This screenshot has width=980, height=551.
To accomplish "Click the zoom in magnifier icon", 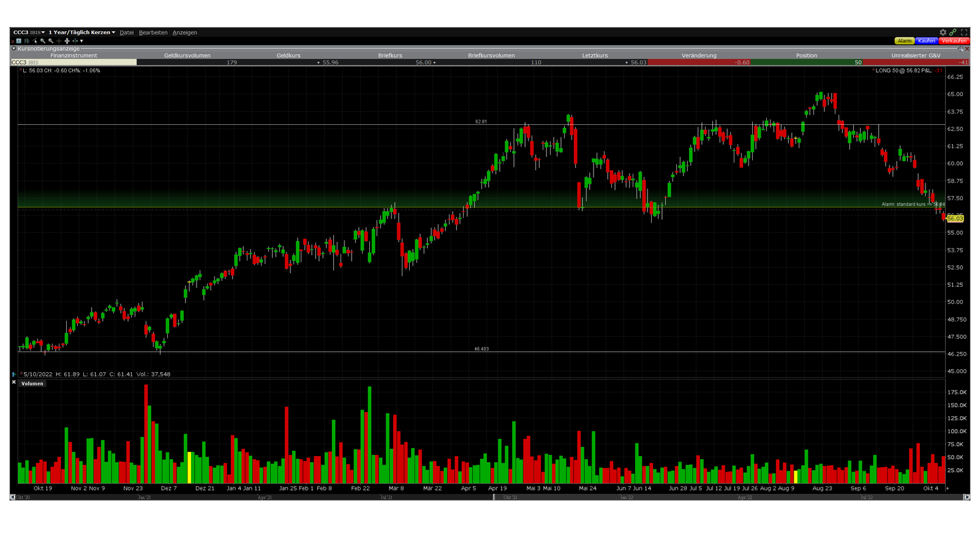I will coord(43,41).
